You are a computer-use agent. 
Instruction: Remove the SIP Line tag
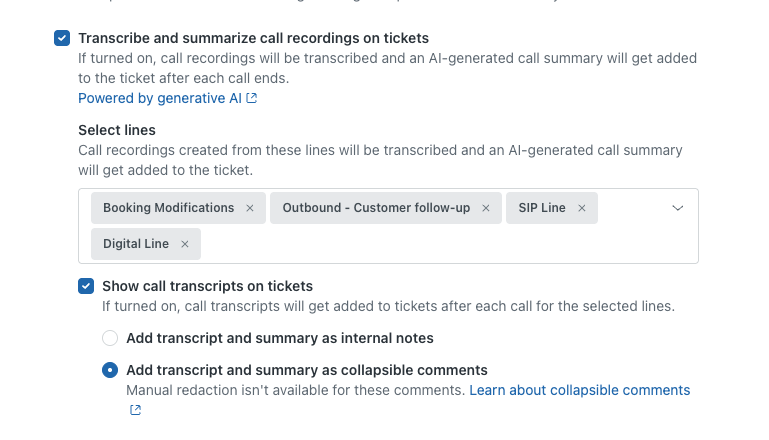point(582,208)
